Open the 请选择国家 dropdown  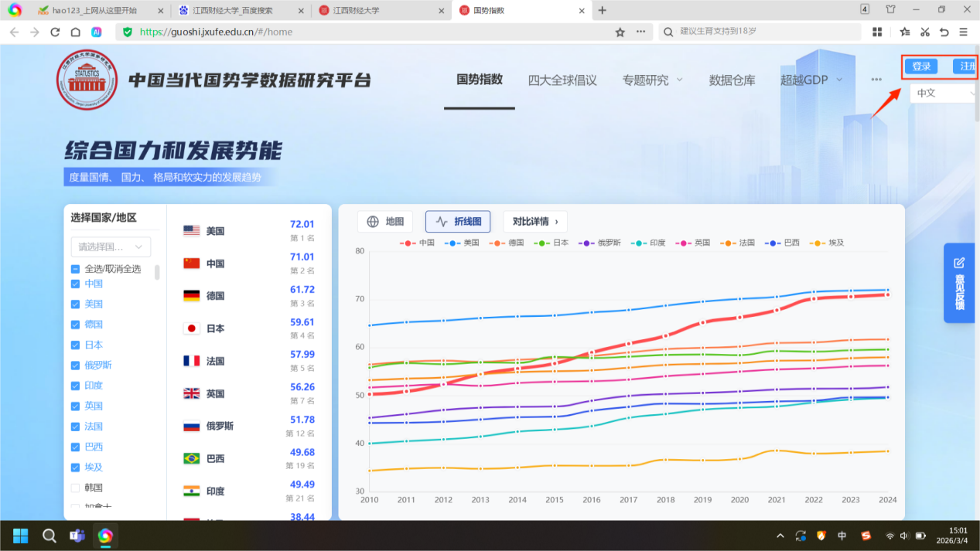[x=111, y=247]
